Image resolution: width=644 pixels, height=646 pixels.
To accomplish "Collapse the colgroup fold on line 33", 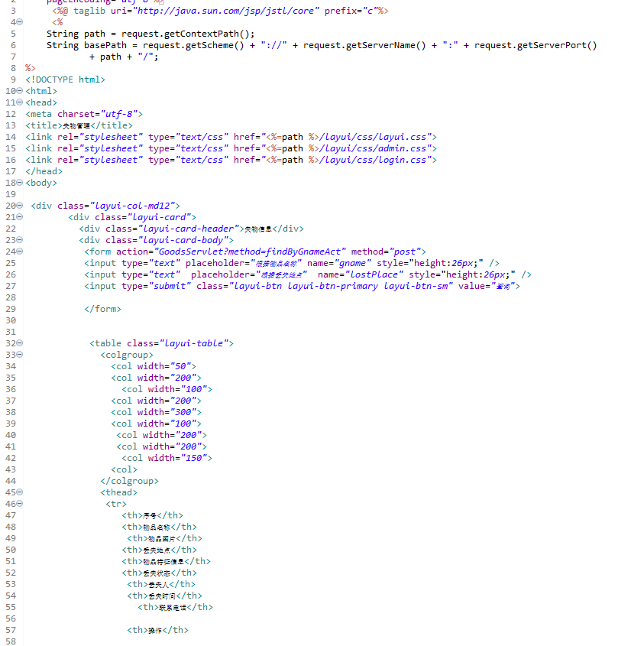I will pos(19,355).
